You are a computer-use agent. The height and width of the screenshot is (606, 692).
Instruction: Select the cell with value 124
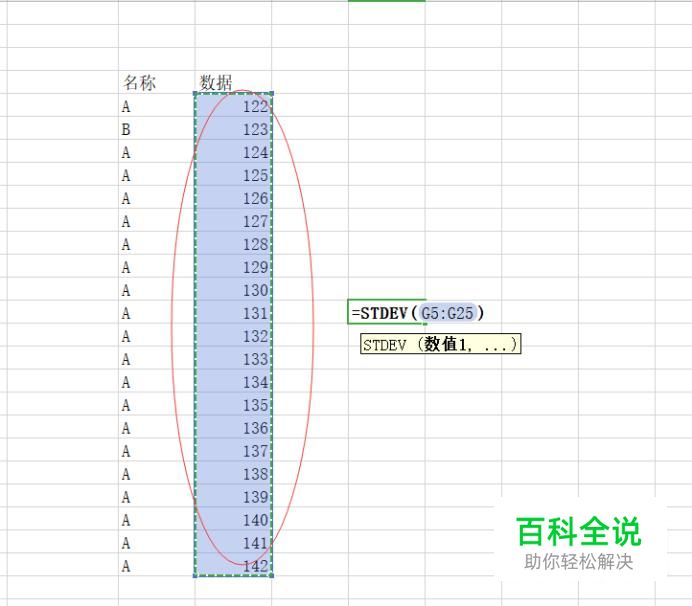pos(233,152)
